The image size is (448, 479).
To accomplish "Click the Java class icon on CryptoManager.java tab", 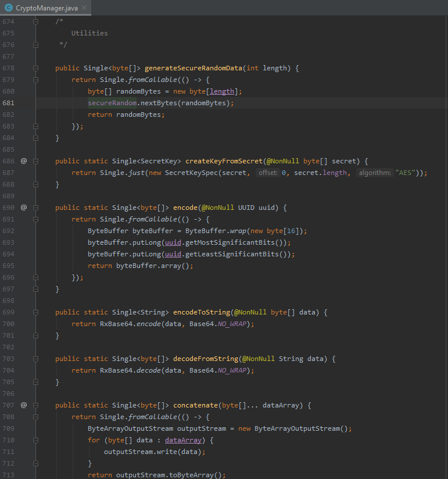I will [9, 8].
